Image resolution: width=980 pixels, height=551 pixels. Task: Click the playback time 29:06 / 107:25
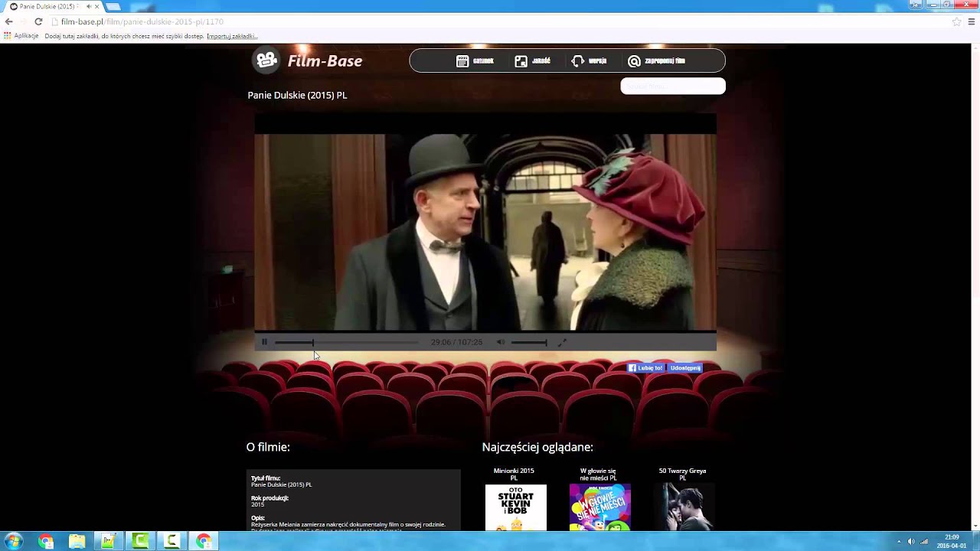pos(456,342)
